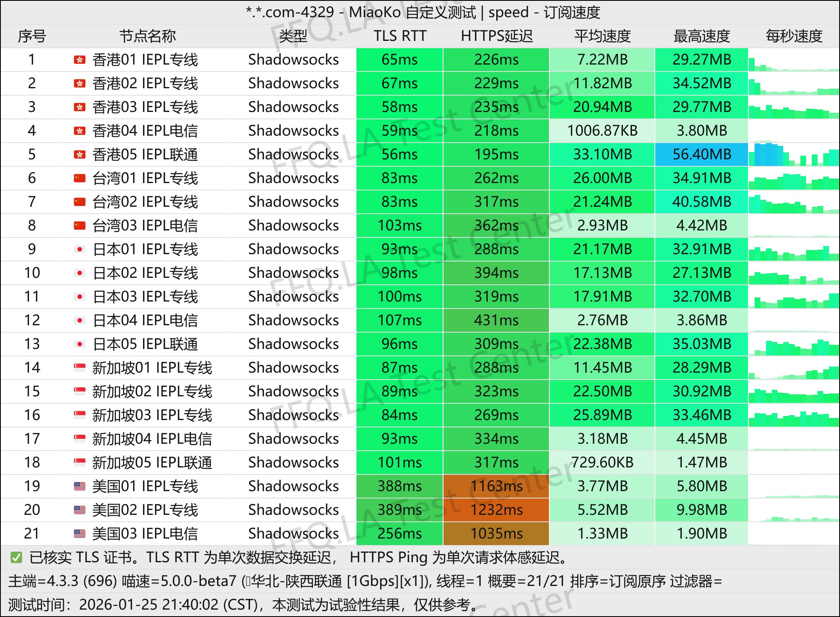This screenshot has height=617, width=840.
Task: Click the US flag beside 美国01 IEPL专线
Action: [x=80, y=486]
